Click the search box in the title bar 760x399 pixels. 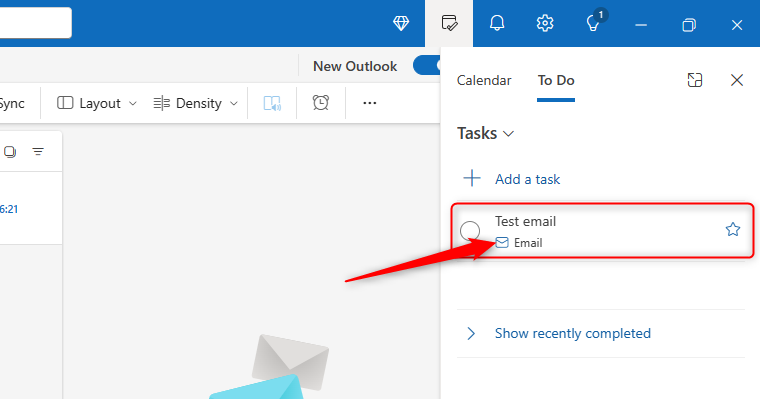[35, 22]
